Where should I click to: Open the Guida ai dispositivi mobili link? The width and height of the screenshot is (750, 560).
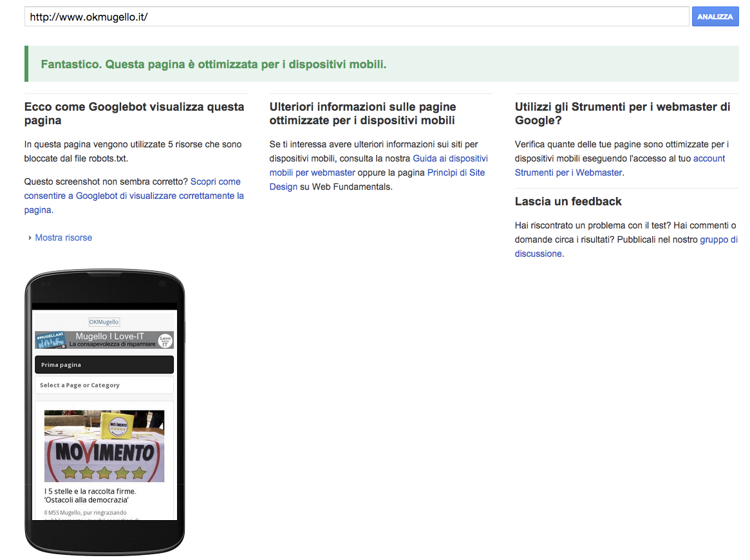[x=451, y=158]
